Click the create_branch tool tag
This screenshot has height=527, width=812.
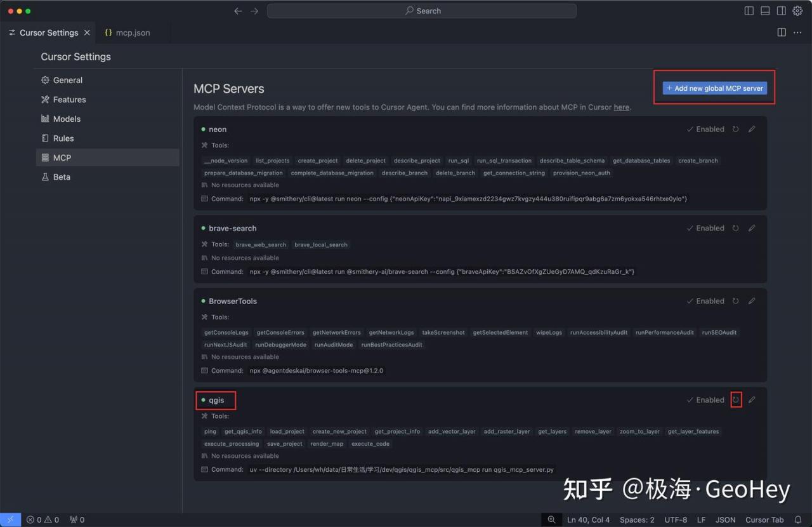click(698, 161)
